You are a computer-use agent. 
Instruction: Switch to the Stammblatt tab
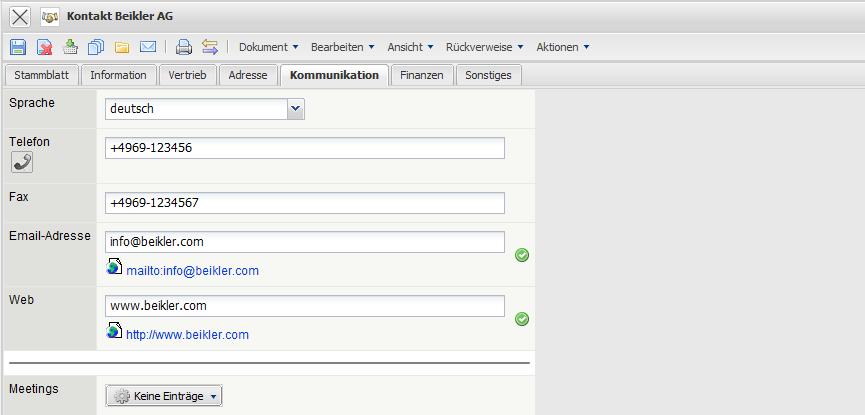[41, 75]
